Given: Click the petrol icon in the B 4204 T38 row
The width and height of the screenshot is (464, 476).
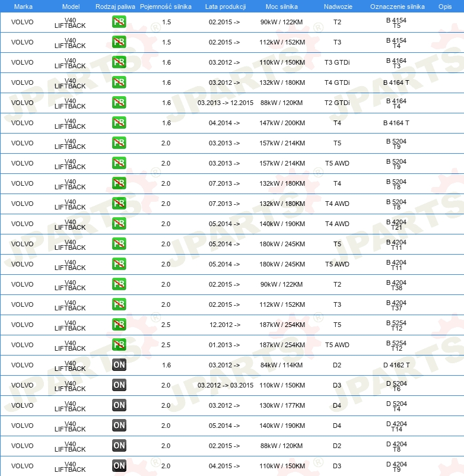Looking at the screenshot, I should click(119, 284).
